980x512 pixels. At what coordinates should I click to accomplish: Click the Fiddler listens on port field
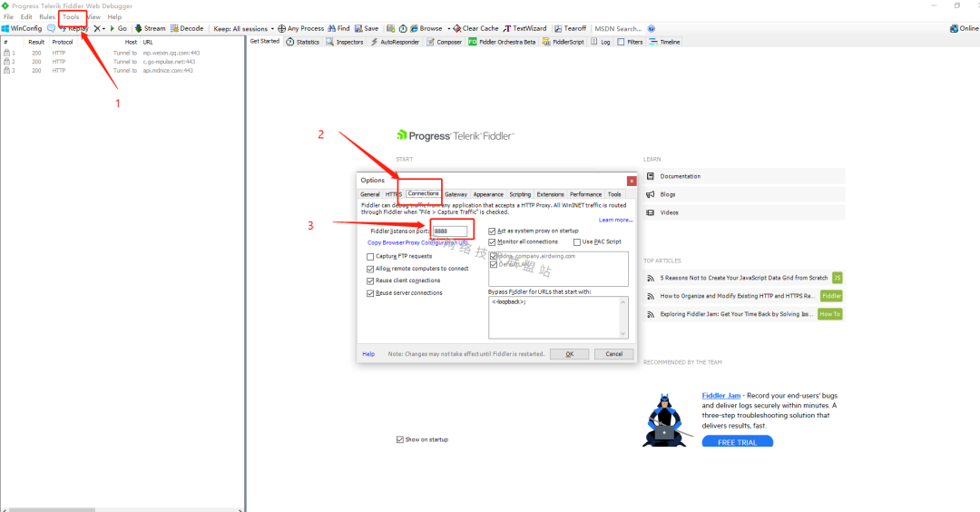point(449,231)
